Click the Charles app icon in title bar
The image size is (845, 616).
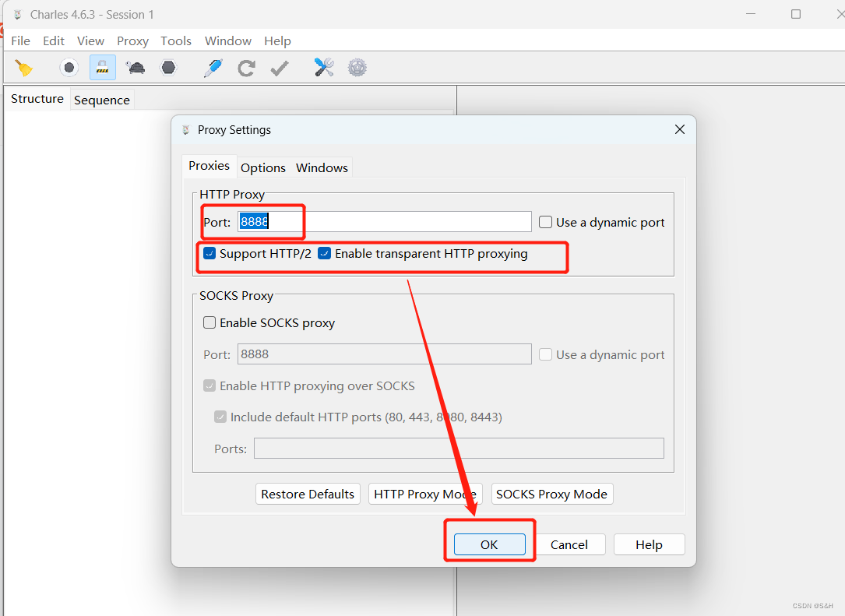(x=18, y=15)
